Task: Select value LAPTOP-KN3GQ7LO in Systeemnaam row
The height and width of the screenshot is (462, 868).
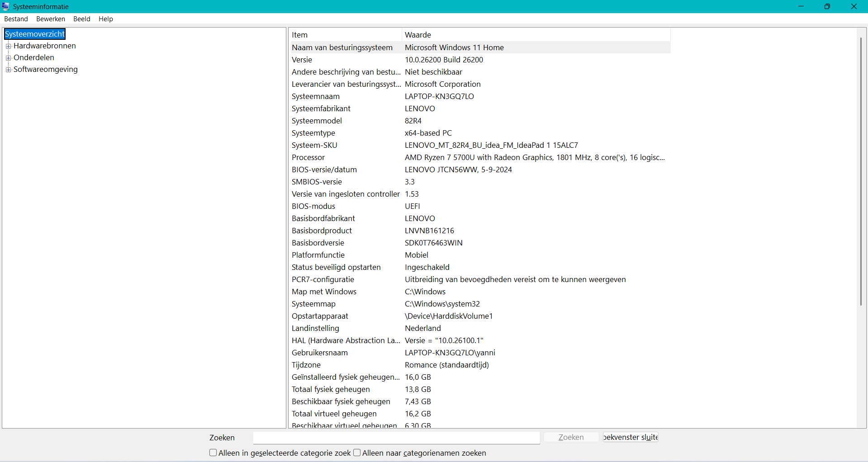Action: pos(439,96)
